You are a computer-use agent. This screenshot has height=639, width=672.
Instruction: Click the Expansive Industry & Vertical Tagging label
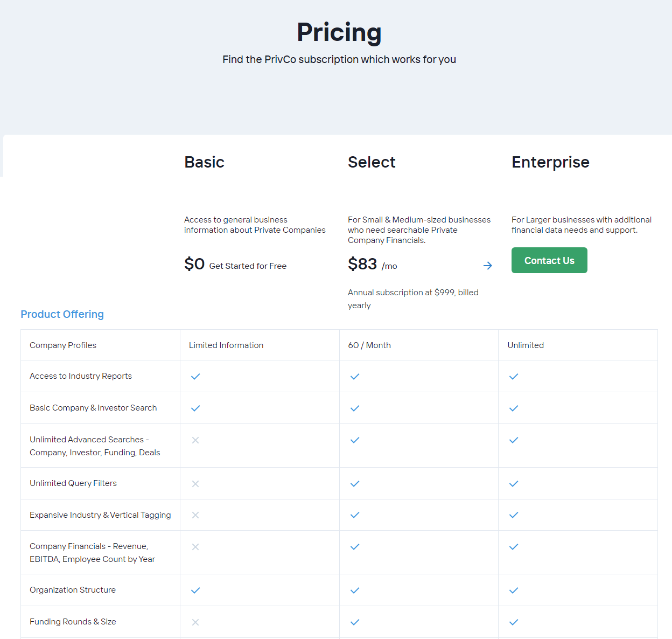coord(100,515)
